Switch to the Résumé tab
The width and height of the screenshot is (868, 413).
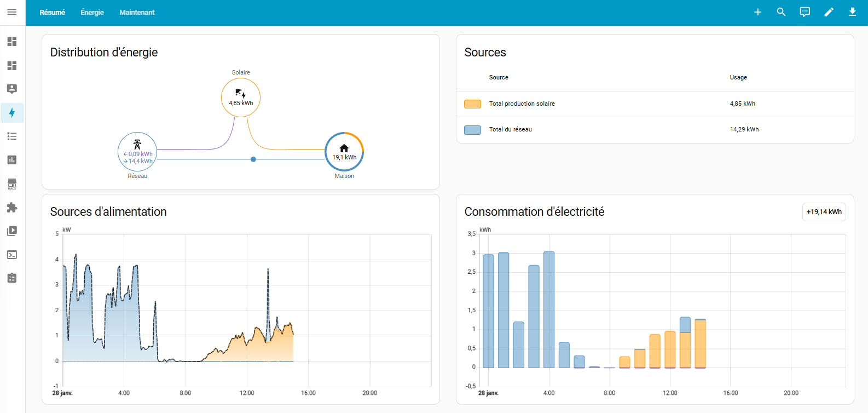coord(53,13)
